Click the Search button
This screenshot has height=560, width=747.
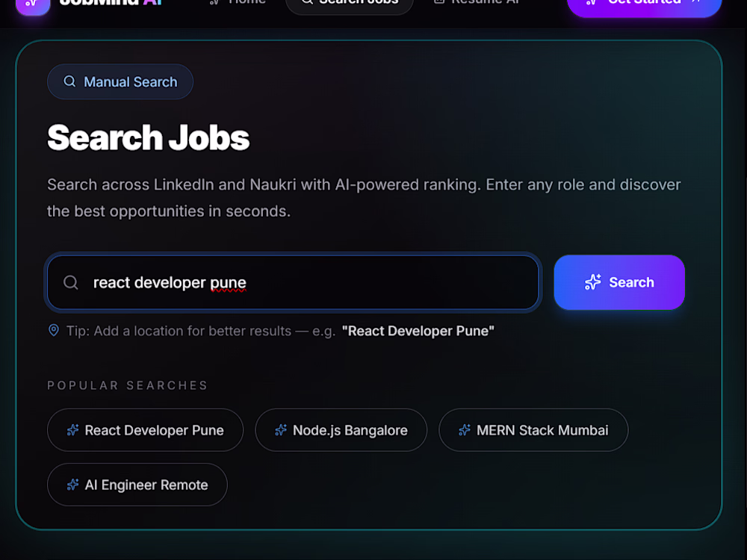619,282
